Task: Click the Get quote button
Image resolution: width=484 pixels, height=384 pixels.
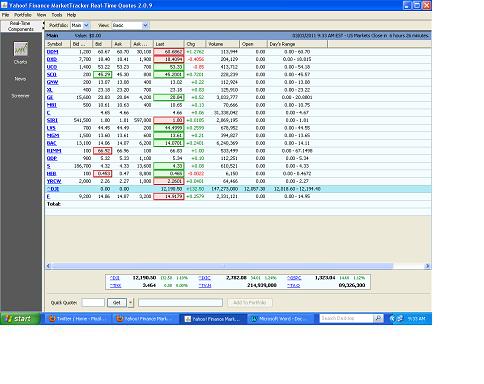Action: pos(117,303)
